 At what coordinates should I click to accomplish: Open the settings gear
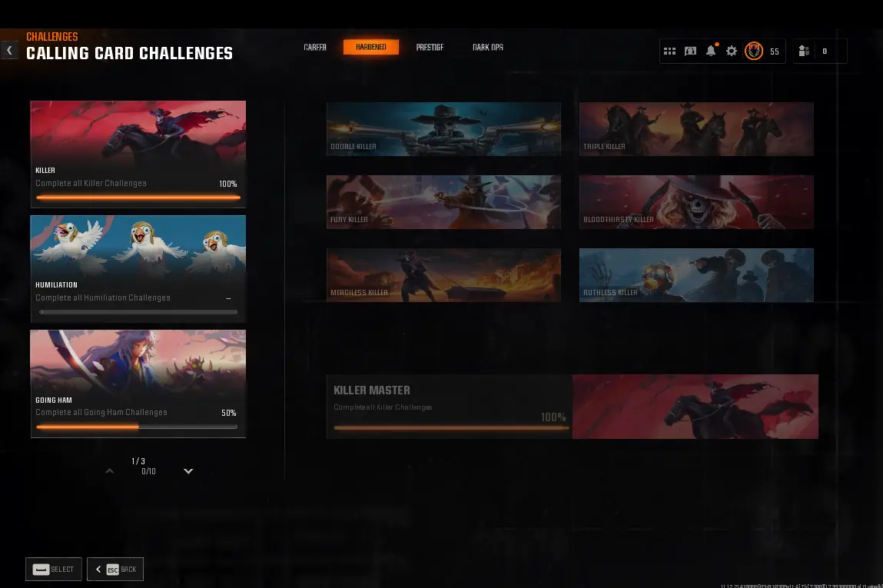pos(732,51)
